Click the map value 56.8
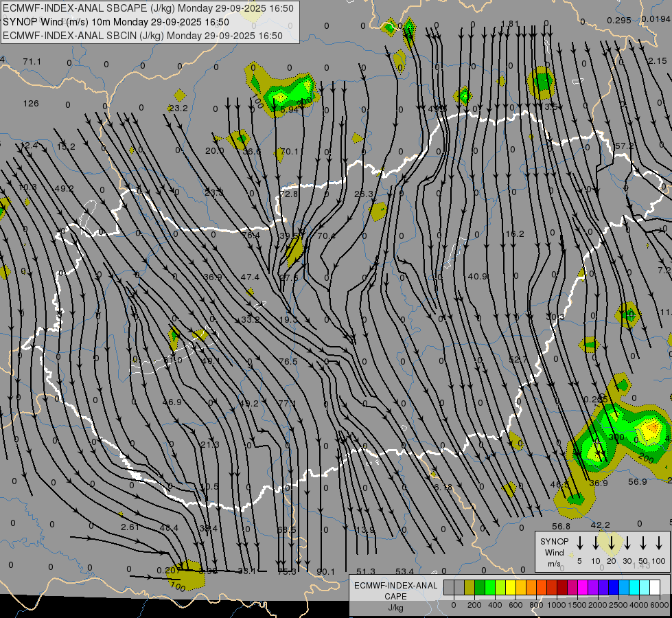The height and width of the screenshot is (618, 672). click(x=561, y=526)
